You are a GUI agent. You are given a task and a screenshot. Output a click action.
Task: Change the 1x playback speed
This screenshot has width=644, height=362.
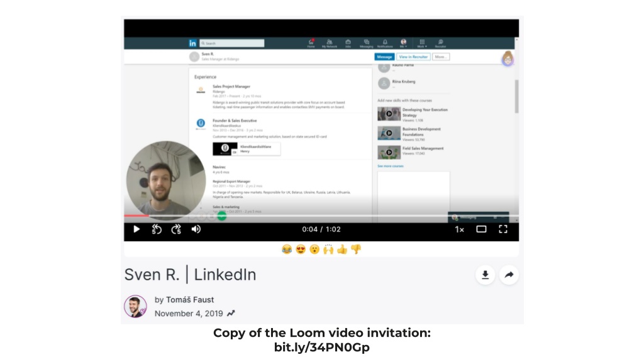point(460,230)
